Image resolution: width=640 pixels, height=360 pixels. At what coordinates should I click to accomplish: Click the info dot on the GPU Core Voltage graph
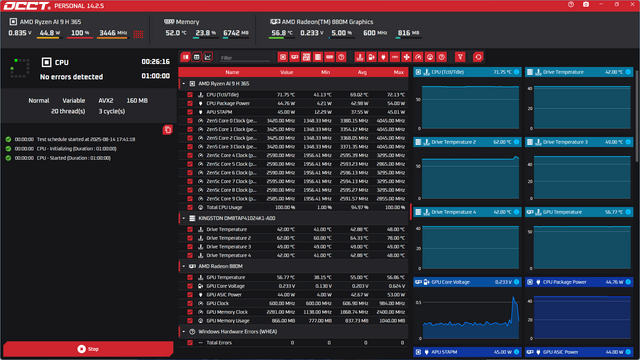[516, 282]
